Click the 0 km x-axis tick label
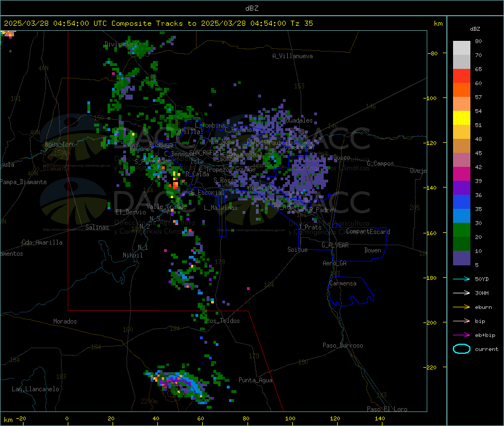This screenshot has height=426, width=504. coord(67,418)
